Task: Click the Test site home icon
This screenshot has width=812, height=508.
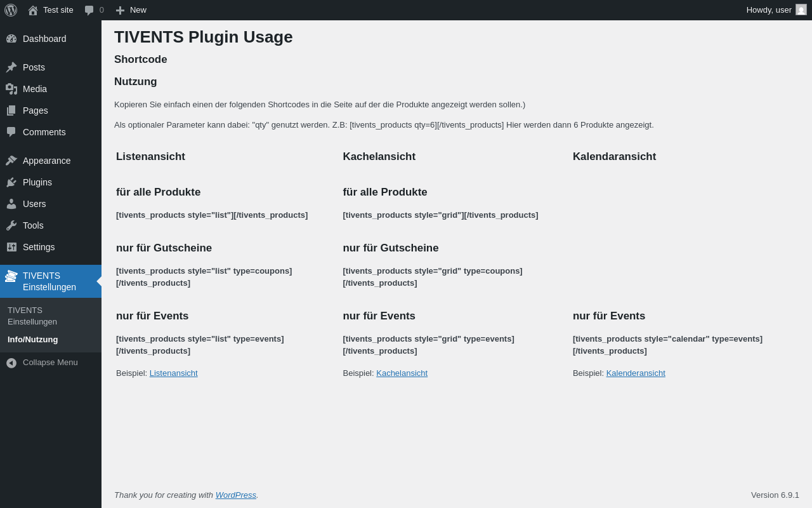Action: [x=33, y=10]
